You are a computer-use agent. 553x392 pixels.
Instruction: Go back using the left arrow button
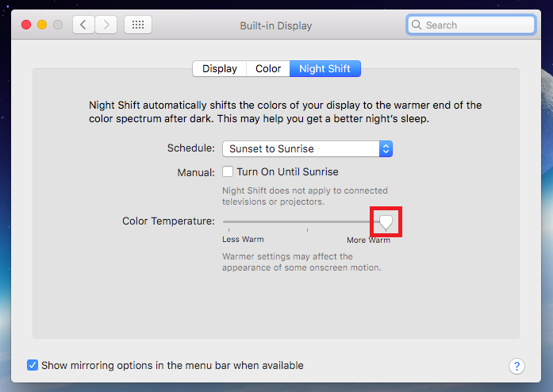84,25
